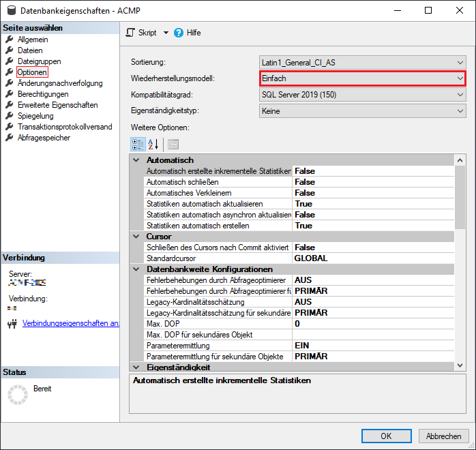Select 'Statistiken automatisch asynchron' row
The width and height of the screenshot is (476, 450).
point(300,215)
